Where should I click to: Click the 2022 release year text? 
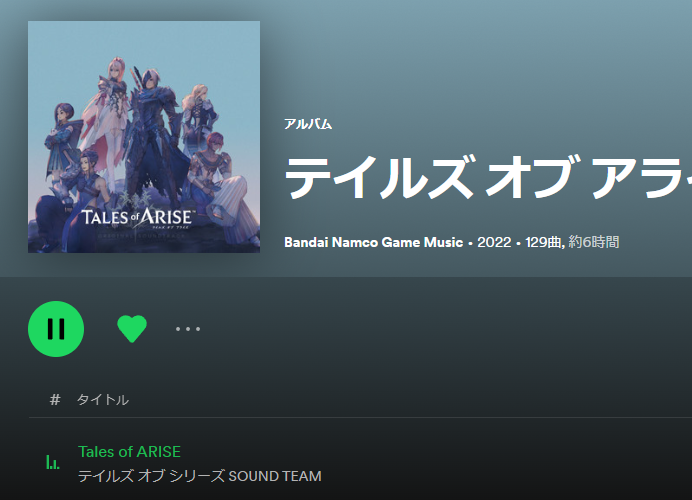click(x=494, y=242)
